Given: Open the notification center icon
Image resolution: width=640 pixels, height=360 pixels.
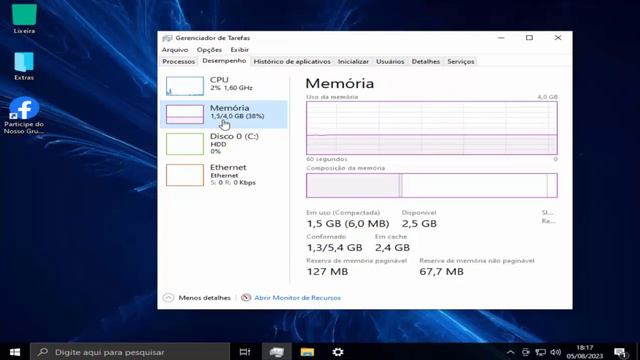Looking at the screenshot, I should click(621, 352).
